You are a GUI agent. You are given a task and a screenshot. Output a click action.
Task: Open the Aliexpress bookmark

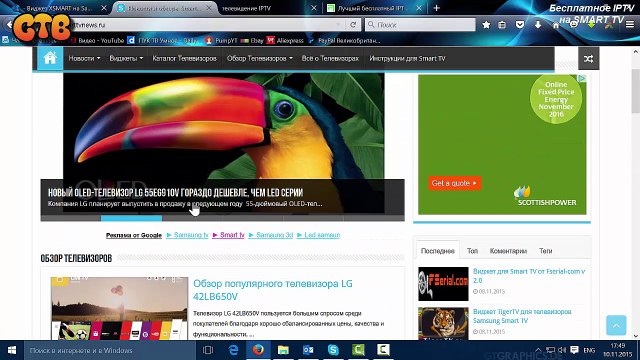[x=285, y=40]
